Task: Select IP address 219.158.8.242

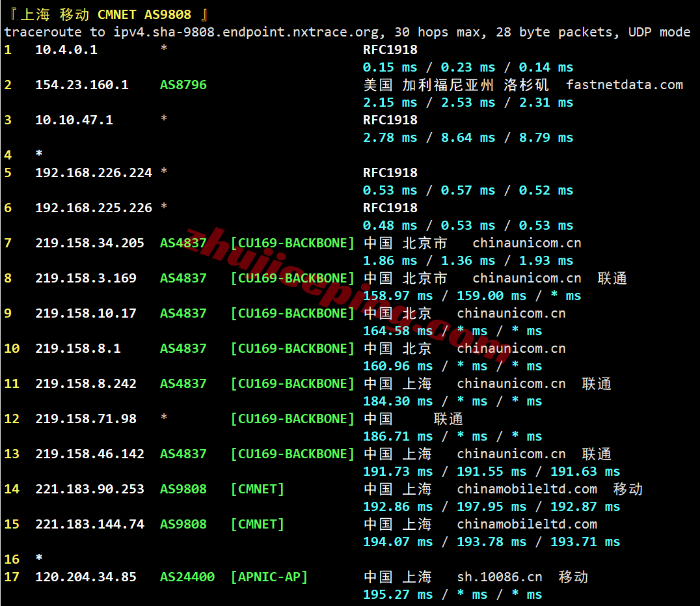Action: (x=86, y=383)
